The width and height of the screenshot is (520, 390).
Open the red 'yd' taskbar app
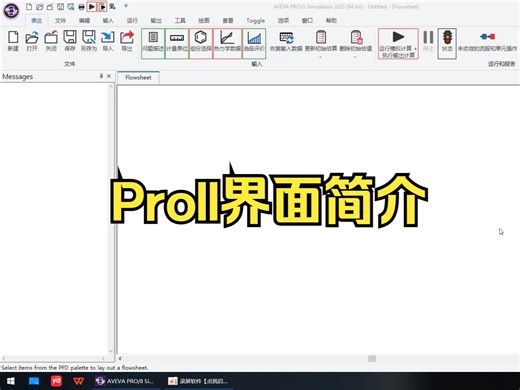pos(56,381)
